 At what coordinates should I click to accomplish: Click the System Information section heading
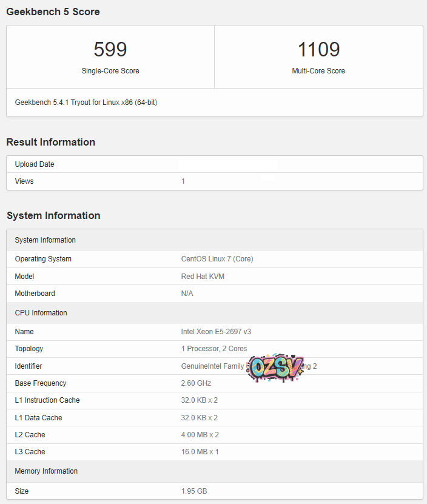click(x=53, y=215)
